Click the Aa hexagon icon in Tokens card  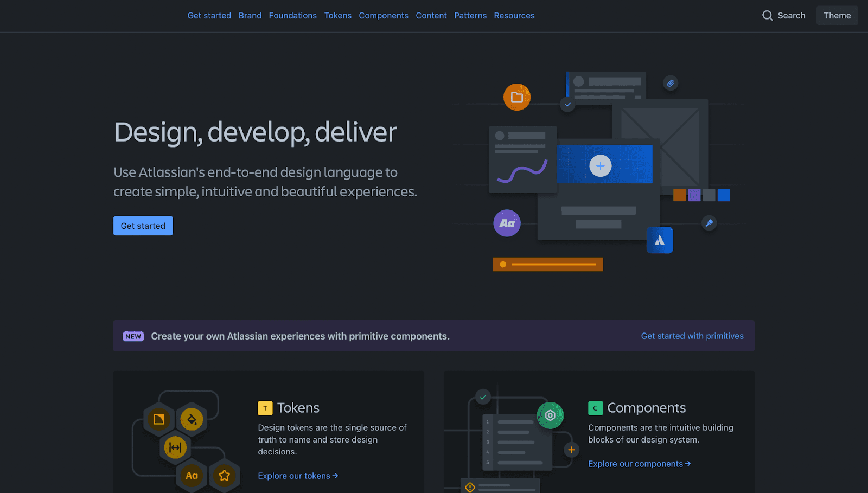coord(192,476)
